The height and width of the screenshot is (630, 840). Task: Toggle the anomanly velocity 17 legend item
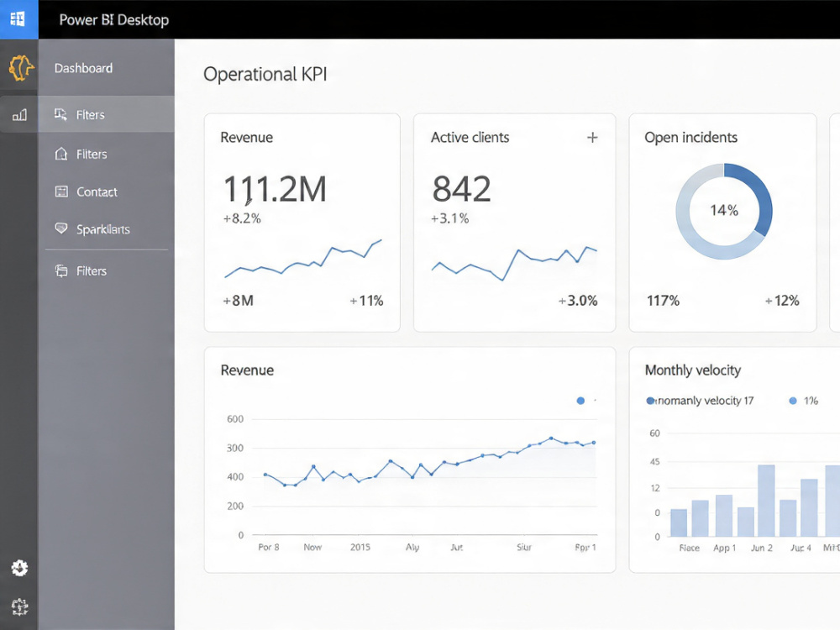tap(701, 401)
